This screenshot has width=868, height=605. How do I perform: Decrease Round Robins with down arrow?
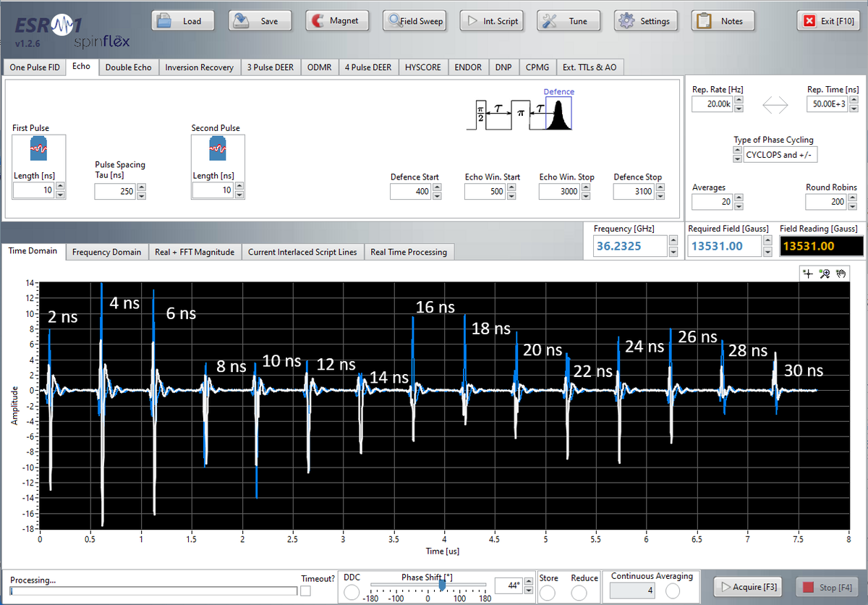(853, 206)
